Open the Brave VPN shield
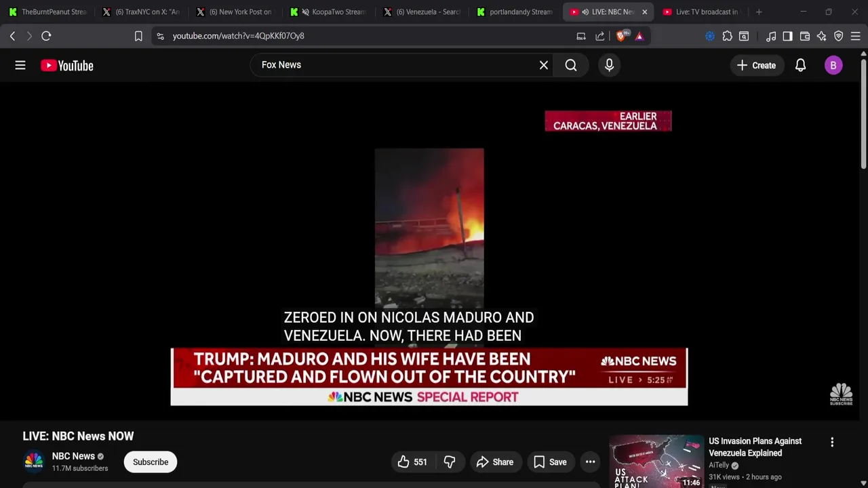This screenshot has height=488, width=868. 839,36
